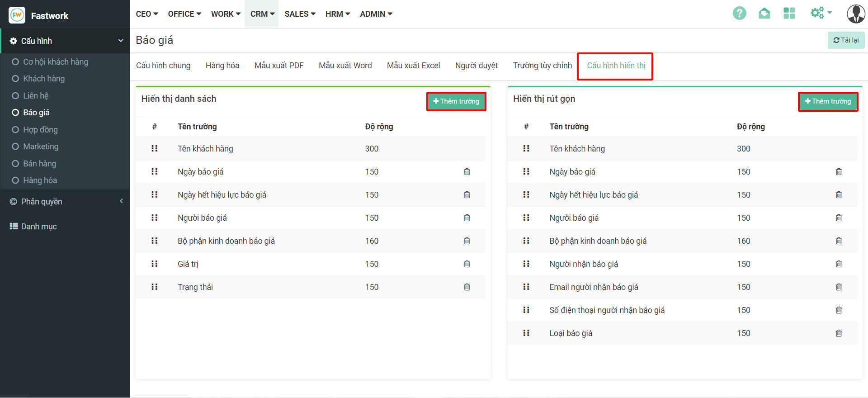Select Khách hàng in the sidebar
This screenshot has height=398, width=868.
pos(44,79)
